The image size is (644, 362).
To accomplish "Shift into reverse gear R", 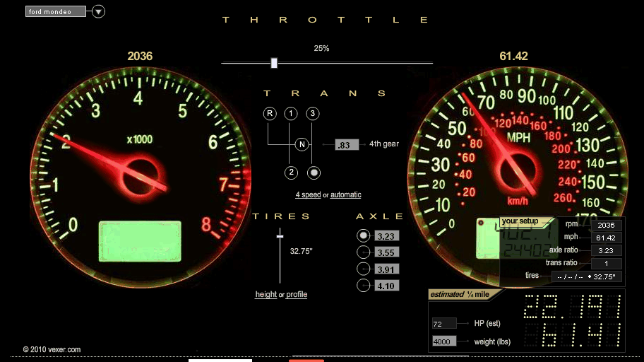I will point(270,114).
